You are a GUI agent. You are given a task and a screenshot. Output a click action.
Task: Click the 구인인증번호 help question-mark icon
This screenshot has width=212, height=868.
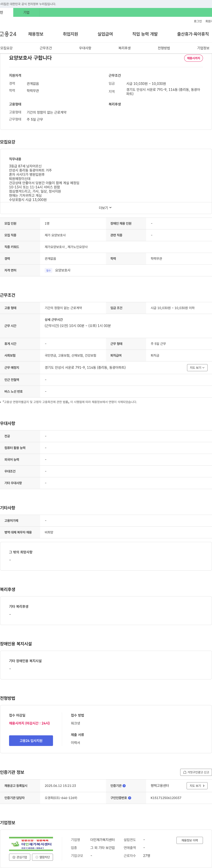130,797
